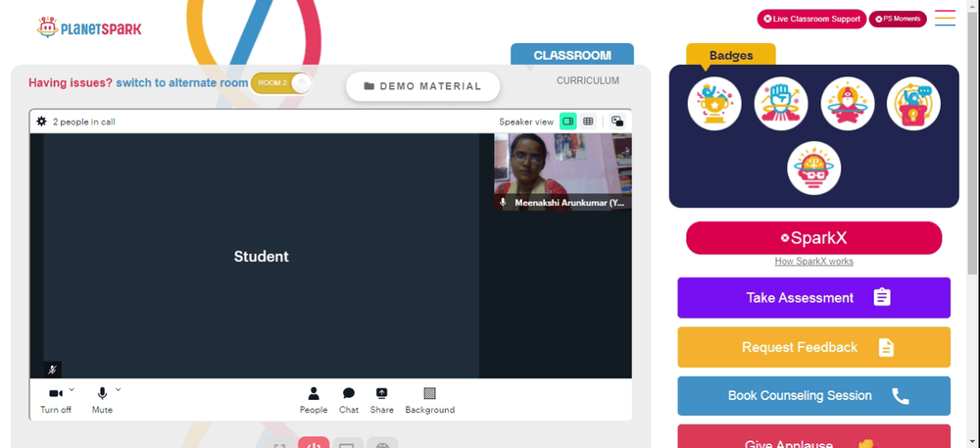Click the PS Moments button
Viewport: 980px width, 448px height.
(898, 19)
